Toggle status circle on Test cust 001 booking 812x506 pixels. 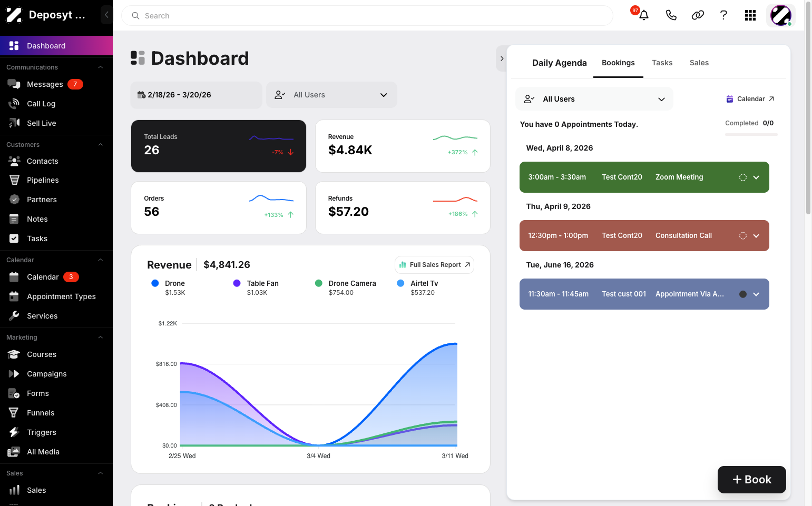pos(743,294)
